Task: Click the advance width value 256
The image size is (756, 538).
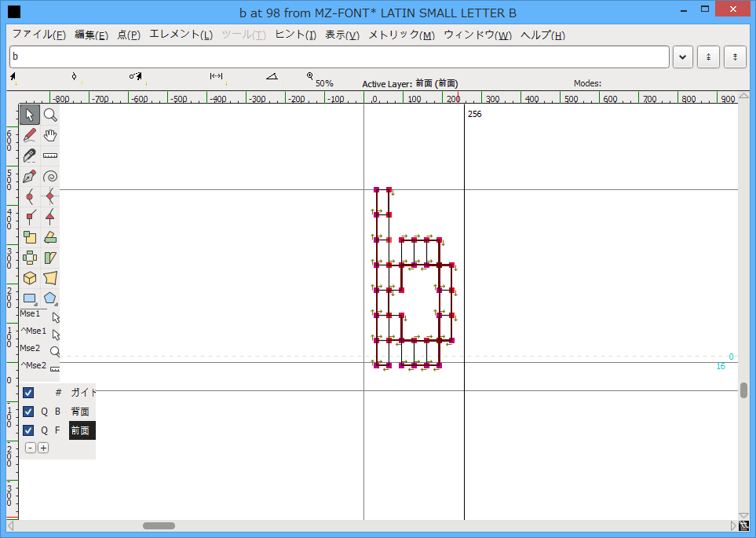Action: (x=474, y=114)
